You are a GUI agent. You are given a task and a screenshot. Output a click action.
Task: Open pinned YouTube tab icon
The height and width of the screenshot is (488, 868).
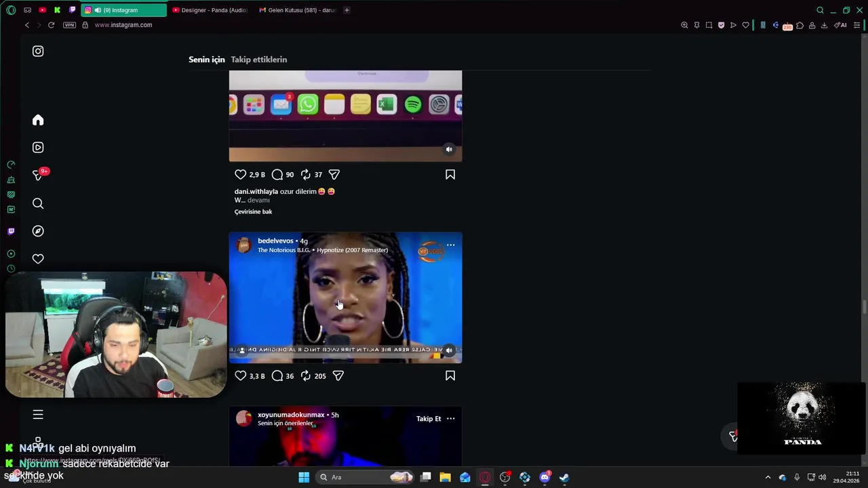tap(42, 10)
